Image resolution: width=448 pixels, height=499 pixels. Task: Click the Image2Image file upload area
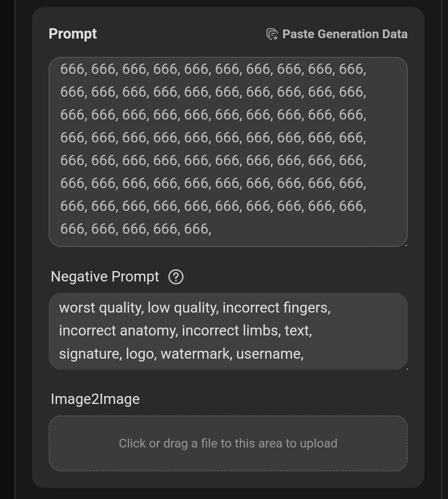[228, 443]
